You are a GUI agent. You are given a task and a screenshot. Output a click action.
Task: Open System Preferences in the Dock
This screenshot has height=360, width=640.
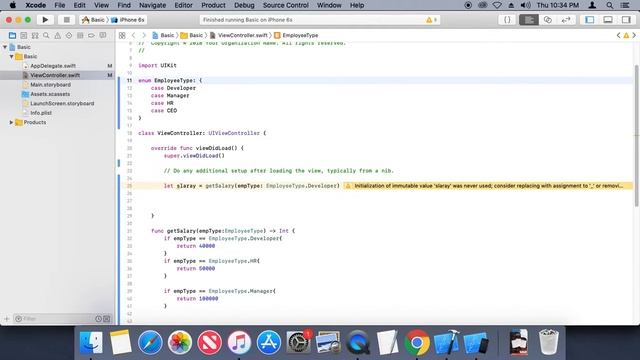pos(298,342)
